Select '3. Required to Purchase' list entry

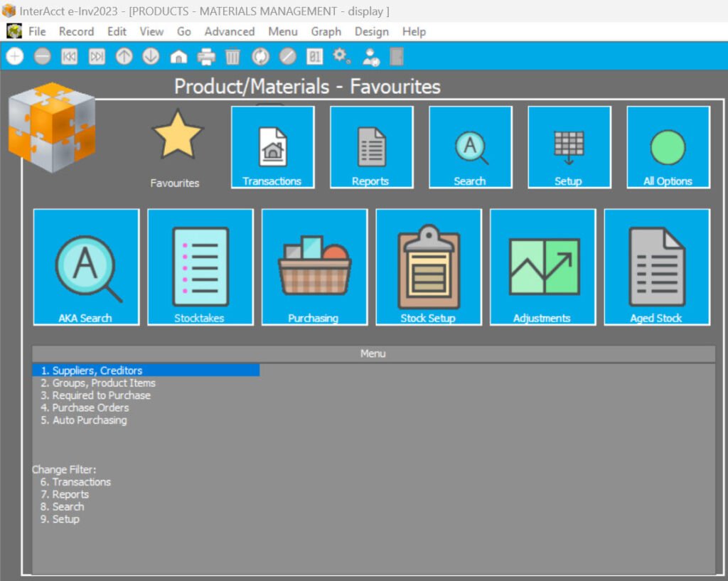(96, 395)
